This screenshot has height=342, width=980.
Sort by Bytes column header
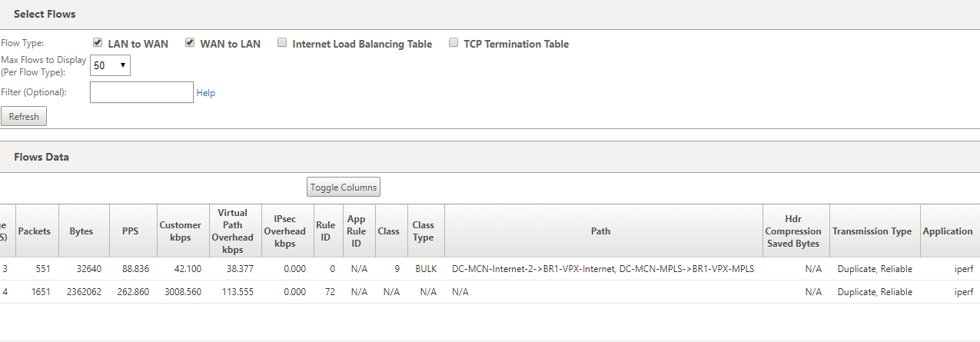point(81,231)
